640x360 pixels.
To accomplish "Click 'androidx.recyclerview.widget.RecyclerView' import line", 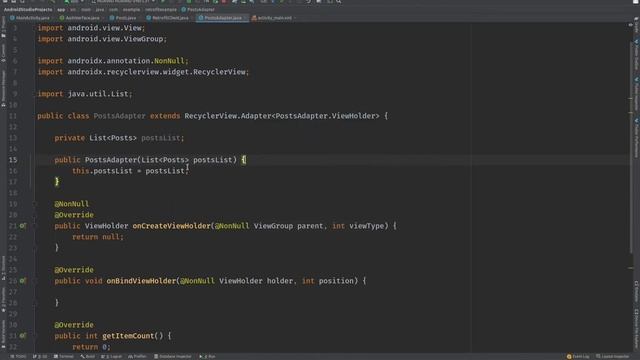I will (143, 72).
